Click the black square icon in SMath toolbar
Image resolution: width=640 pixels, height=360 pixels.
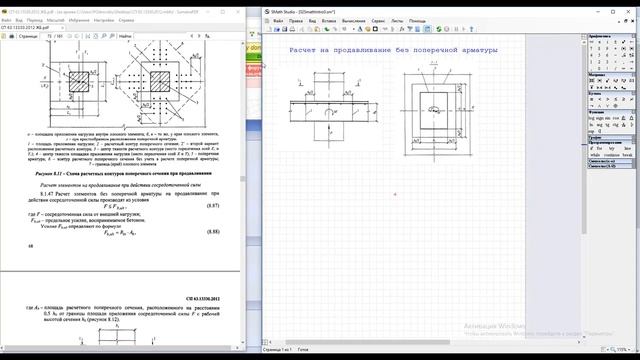[375, 29]
